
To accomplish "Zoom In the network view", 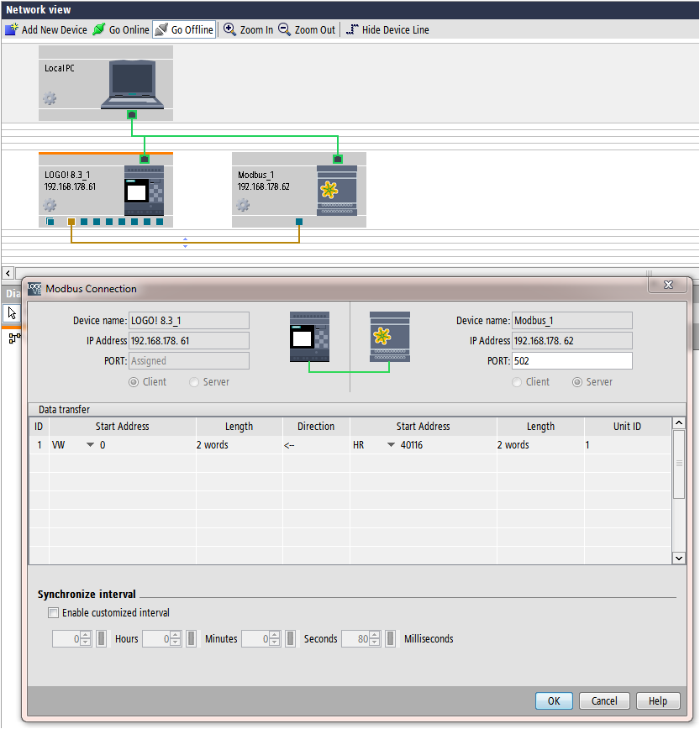I will [x=248, y=29].
